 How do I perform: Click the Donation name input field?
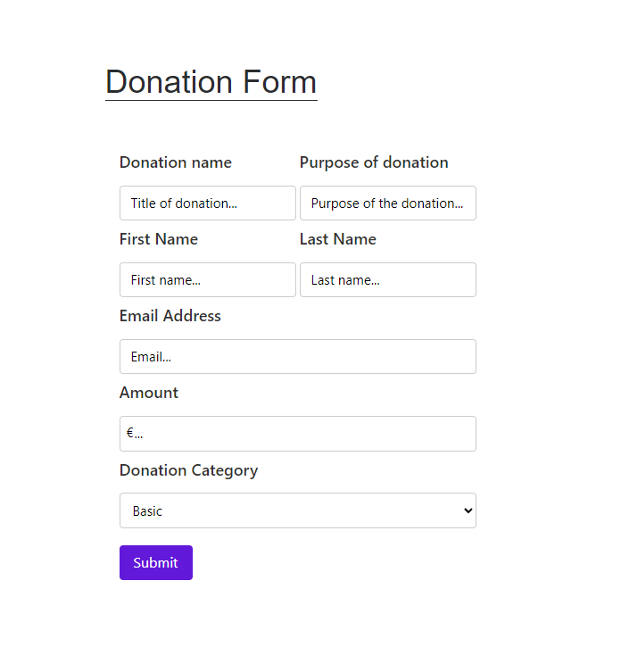coord(207,203)
